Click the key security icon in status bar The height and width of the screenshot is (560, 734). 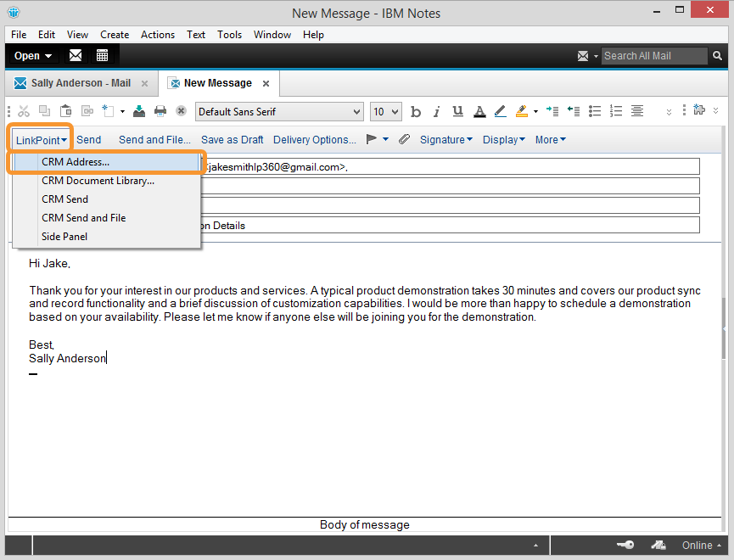(x=625, y=545)
